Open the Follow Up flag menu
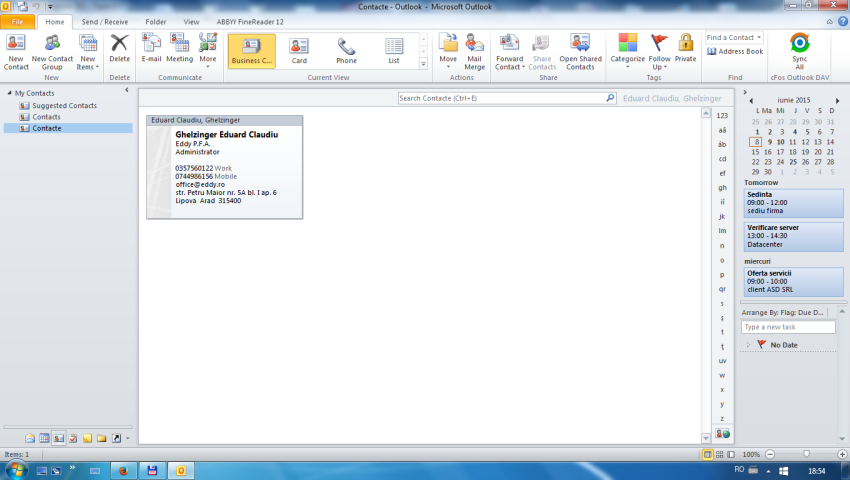850x480 pixels. [x=659, y=52]
